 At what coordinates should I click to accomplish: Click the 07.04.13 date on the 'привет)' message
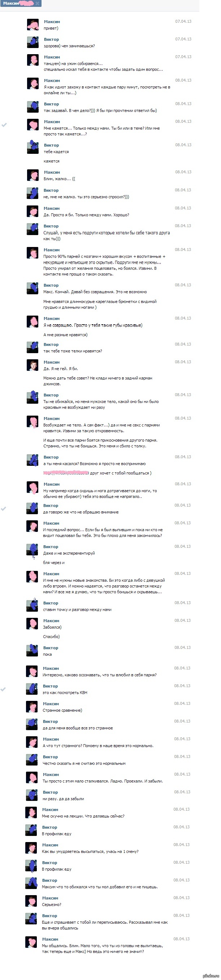183,21
